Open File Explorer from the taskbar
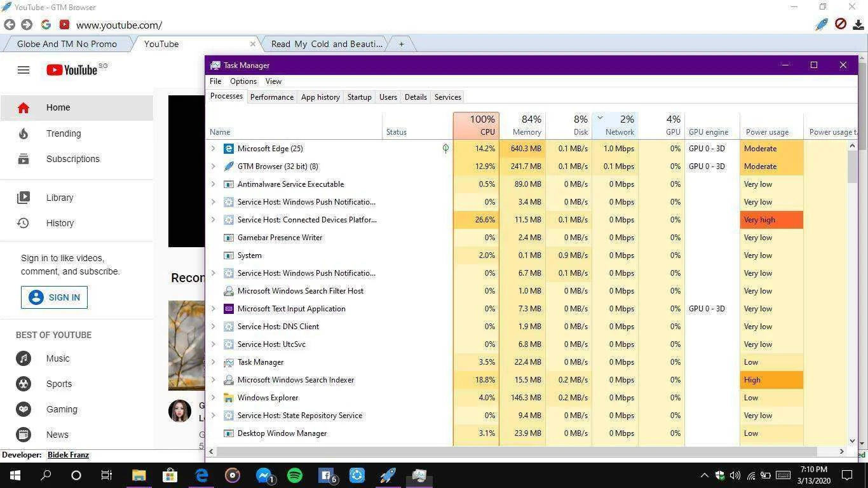The height and width of the screenshot is (488, 868). (x=139, y=475)
